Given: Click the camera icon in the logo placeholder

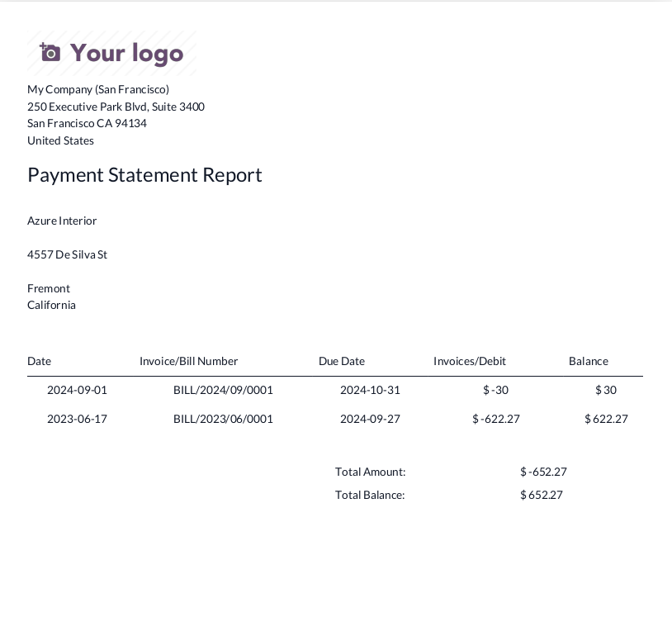Looking at the screenshot, I should click(x=50, y=53).
